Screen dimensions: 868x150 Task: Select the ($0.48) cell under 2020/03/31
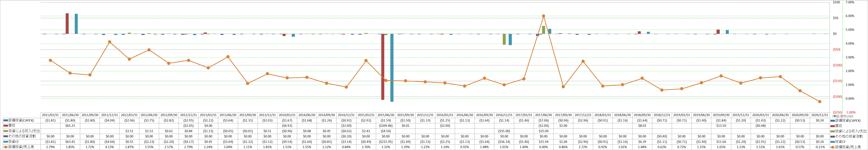click(x=760, y=126)
